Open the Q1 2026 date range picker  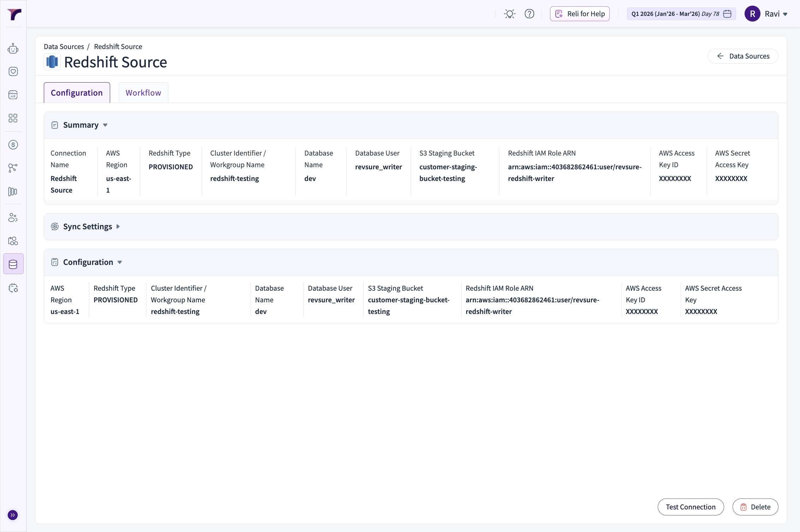pos(681,14)
